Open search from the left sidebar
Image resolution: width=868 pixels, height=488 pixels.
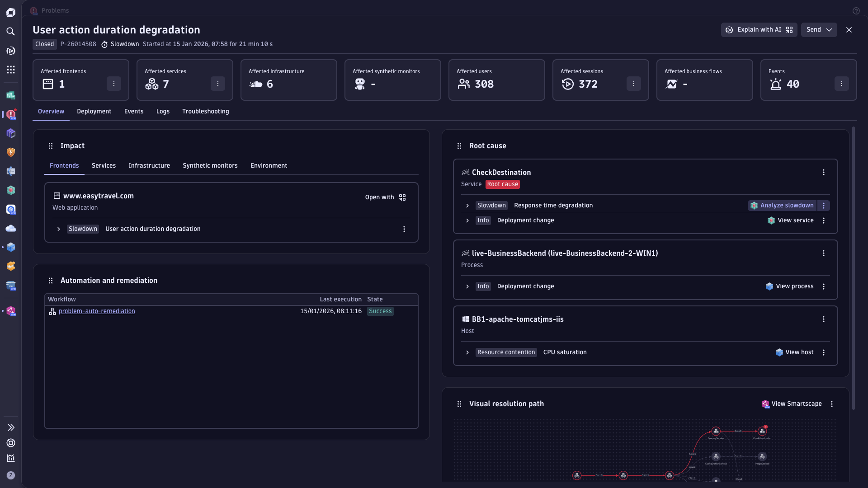[x=11, y=32]
